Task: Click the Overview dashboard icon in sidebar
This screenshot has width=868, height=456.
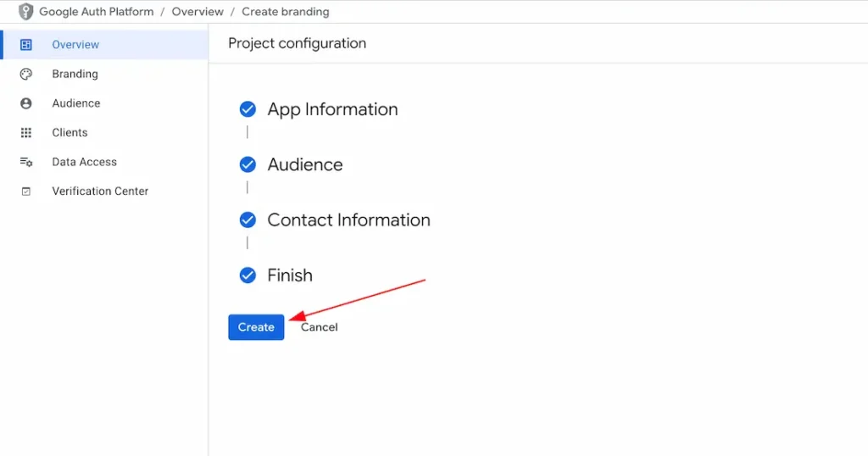Action: tap(26, 45)
